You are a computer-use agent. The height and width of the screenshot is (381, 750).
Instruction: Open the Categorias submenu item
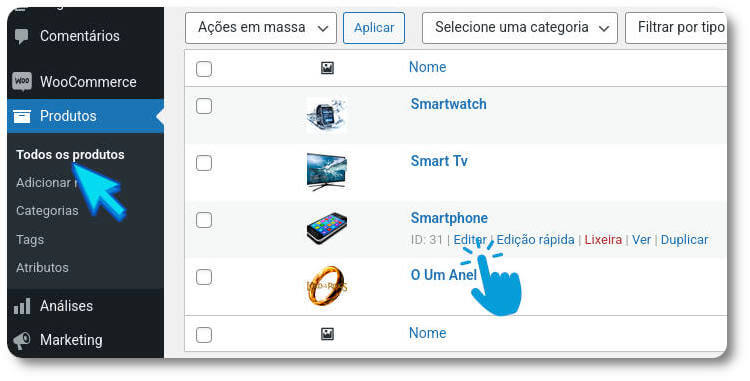pyautogui.click(x=47, y=211)
